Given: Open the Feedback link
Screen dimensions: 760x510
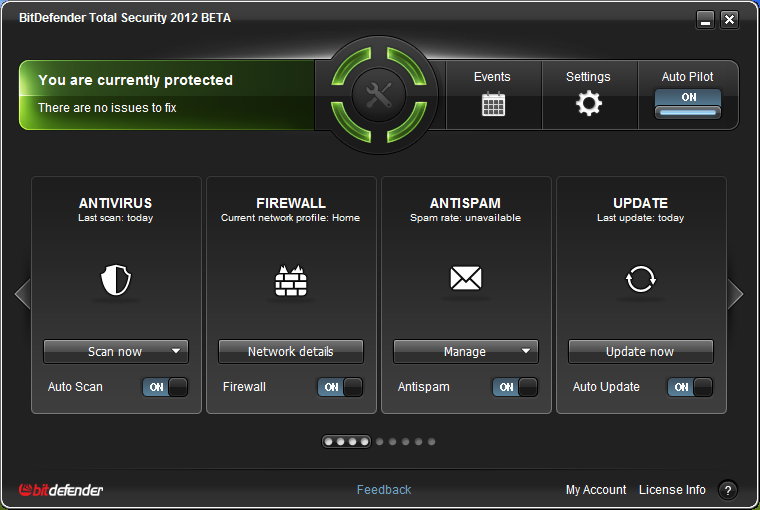Looking at the screenshot, I should click(384, 490).
